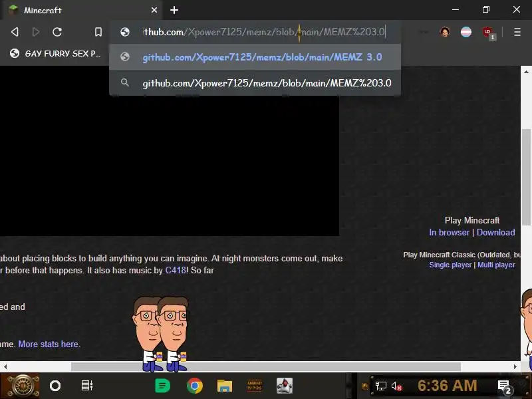Open Task View on the taskbar
Screen dimensions: 532x399
coord(87,386)
